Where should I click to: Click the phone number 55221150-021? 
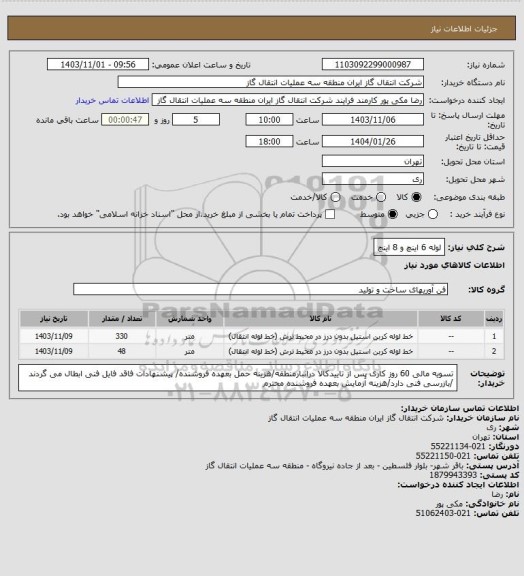point(443,456)
